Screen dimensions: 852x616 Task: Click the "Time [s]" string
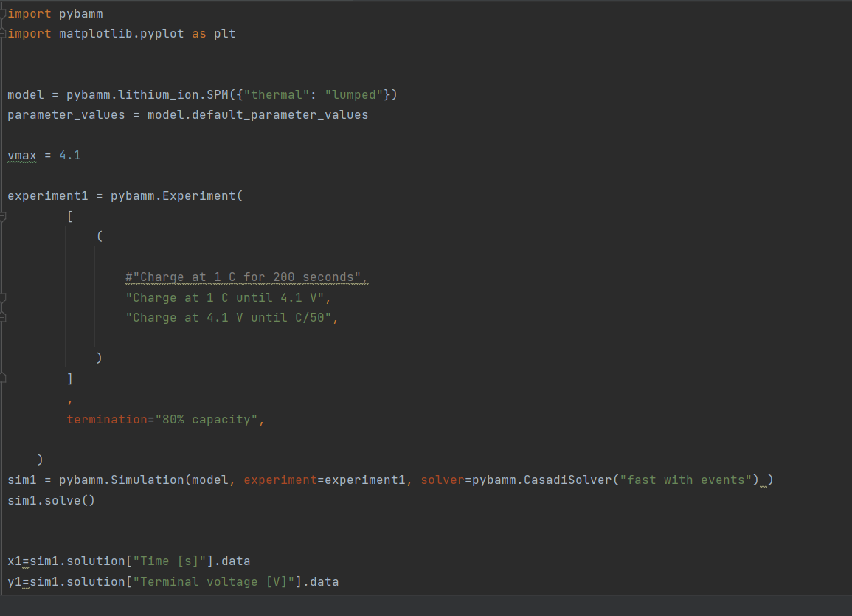click(x=170, y=561)
